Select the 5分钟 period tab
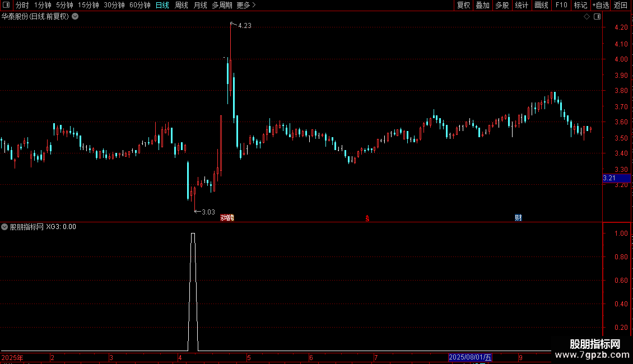This screenshot has height=364, width=633. tap(64, 5)
